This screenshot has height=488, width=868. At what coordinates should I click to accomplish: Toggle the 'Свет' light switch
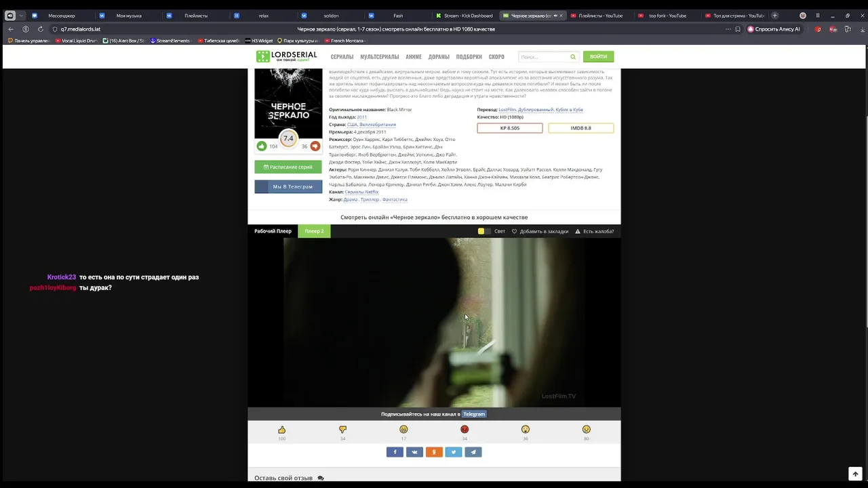(x=484, y=231)
